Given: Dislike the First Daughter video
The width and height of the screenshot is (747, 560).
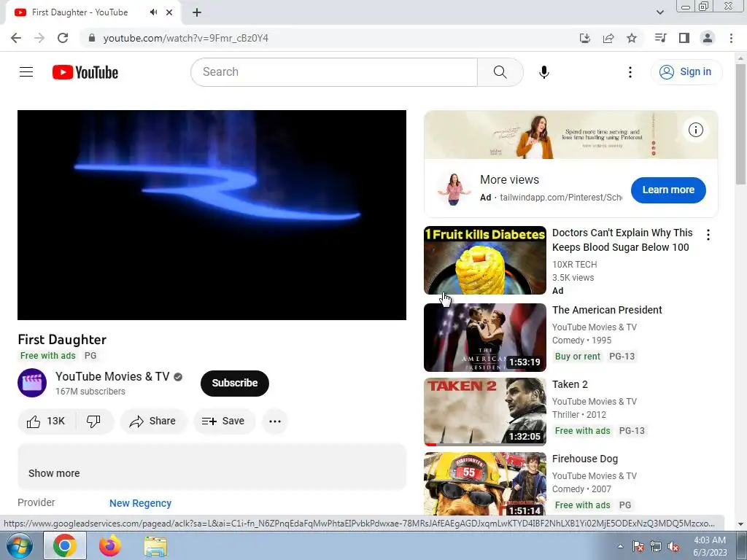Looking at the screenshot, I should coord(94,421).
